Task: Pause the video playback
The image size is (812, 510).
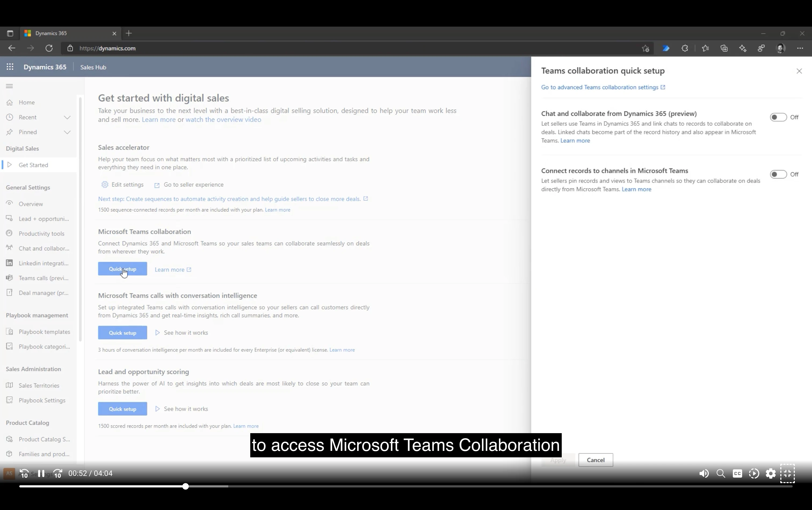Action: point(41,473)
